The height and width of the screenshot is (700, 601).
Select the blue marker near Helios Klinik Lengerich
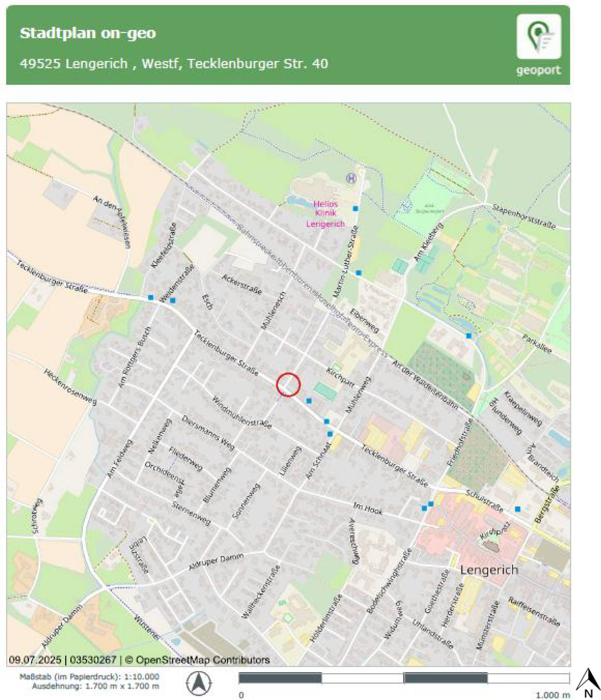(x=355, y=209)
